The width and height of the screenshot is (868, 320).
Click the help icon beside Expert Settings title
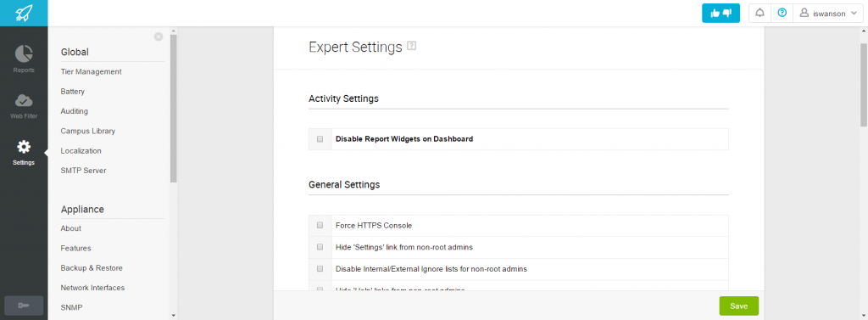coord(411,46)
